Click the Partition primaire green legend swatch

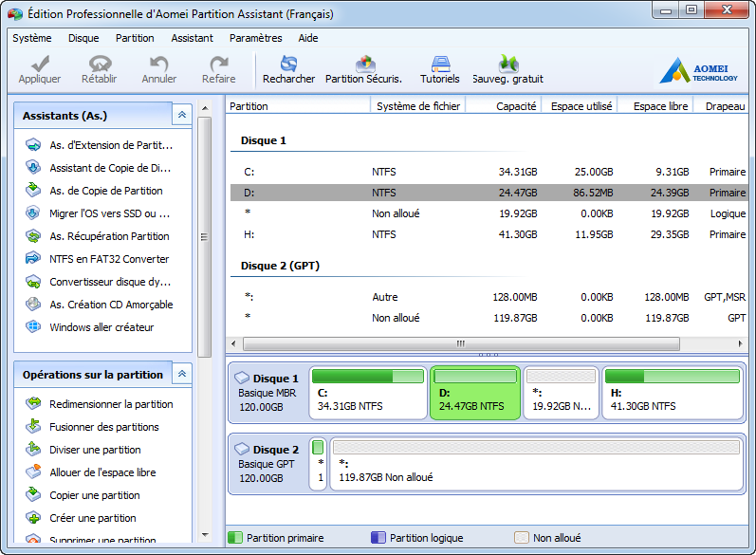[235, 537]
